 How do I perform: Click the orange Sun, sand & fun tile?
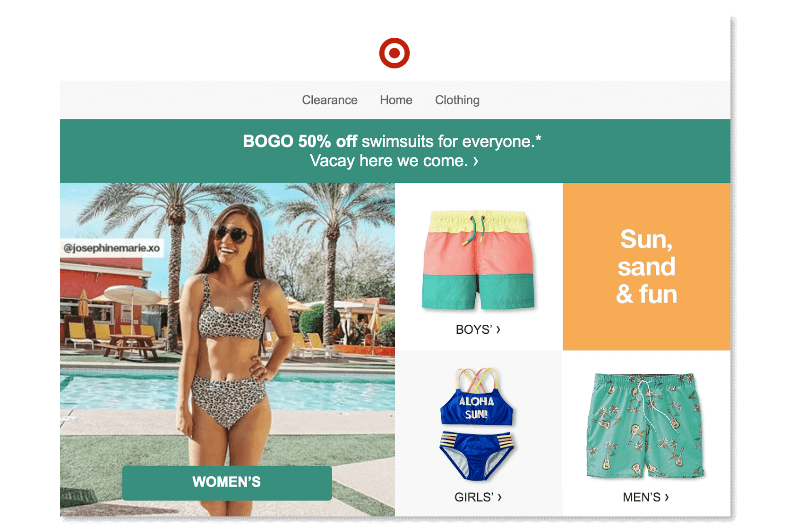(646, 267)
